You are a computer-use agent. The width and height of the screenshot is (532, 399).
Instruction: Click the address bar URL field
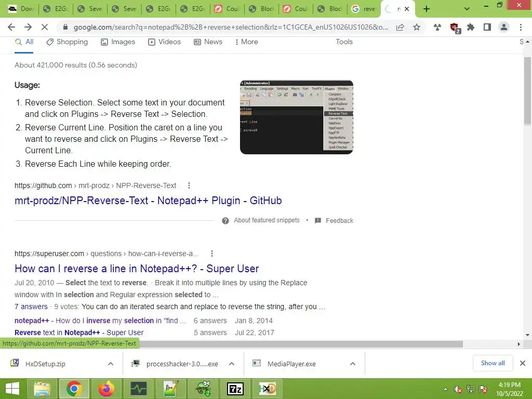pyautogui.click(x=231, y=27)
